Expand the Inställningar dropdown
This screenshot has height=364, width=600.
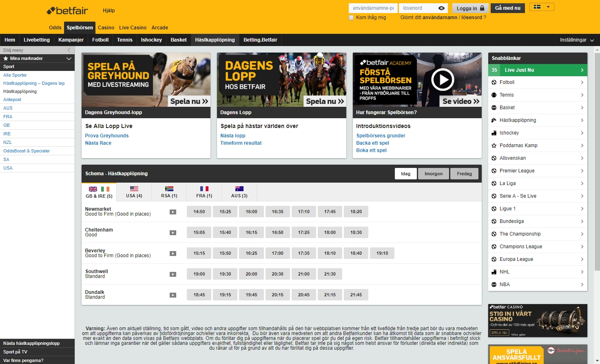coord(577,40)
